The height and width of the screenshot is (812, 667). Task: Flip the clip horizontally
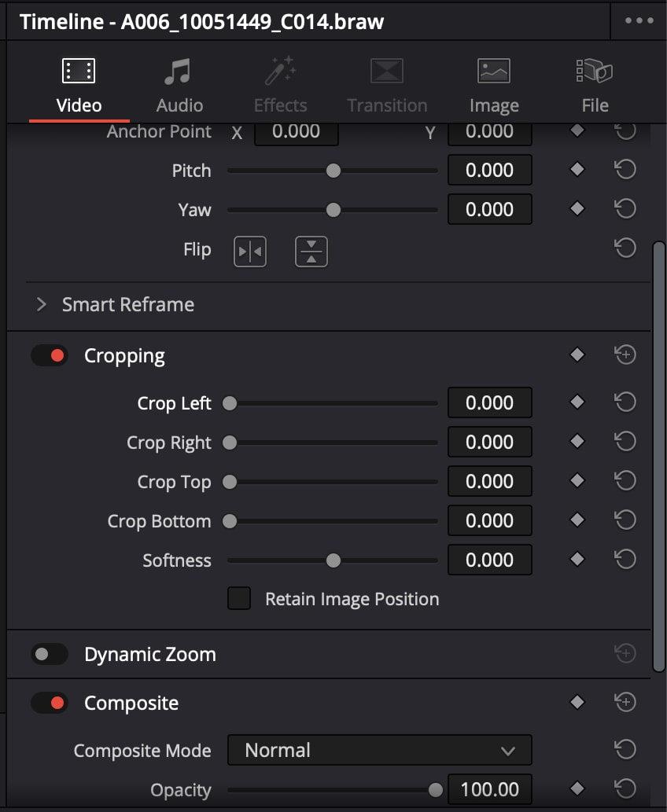249,250
